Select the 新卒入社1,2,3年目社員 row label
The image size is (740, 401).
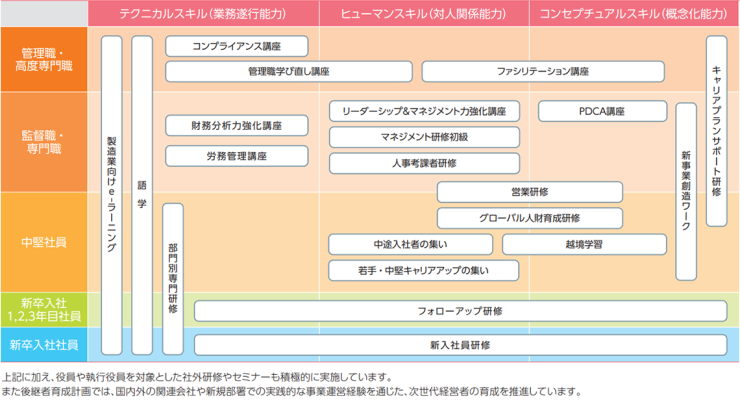click(x=43, y=309)
